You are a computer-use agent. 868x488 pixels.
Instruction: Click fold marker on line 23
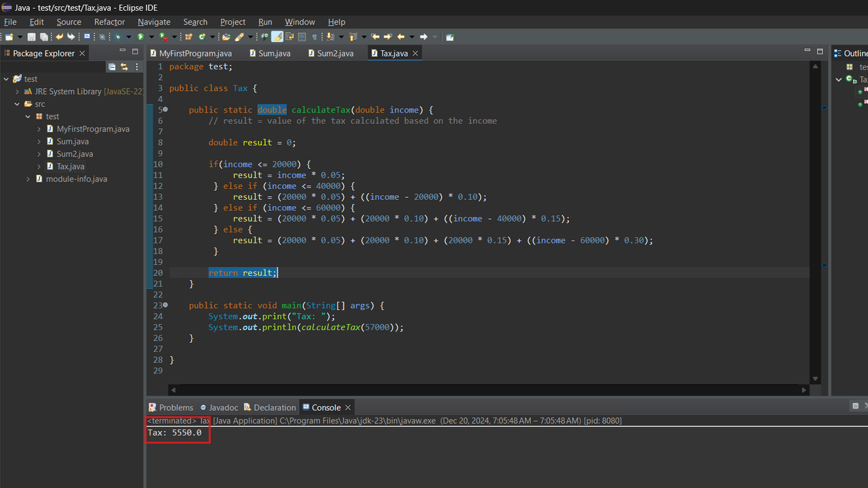[165, 306]
